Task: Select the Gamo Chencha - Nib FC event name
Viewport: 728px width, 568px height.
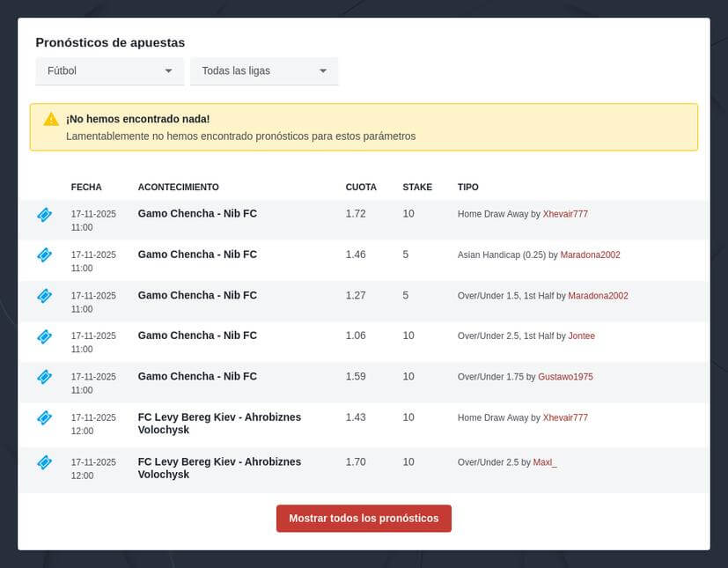Action: tap(195, 213)
